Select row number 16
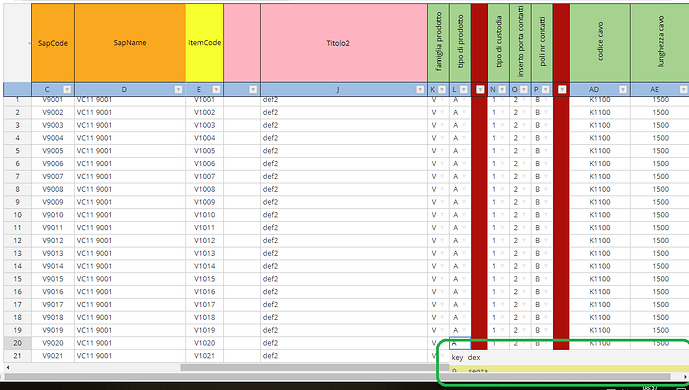This screenshot has width=689, height=390. [18, 292]
